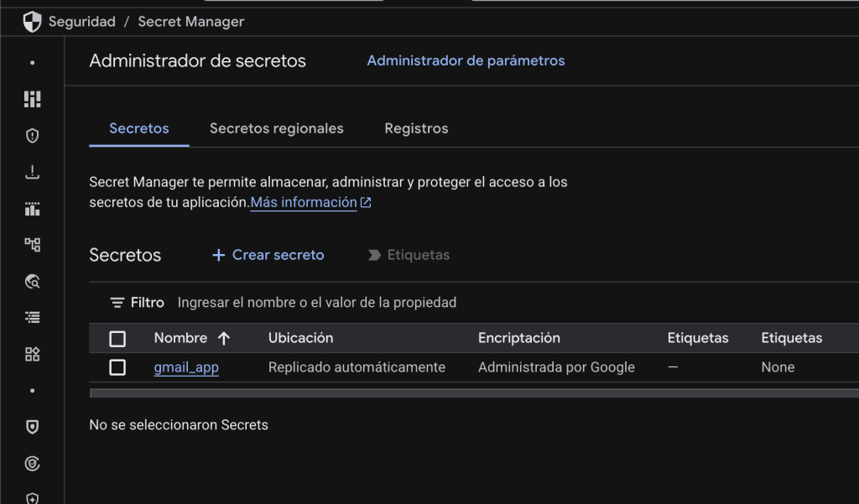Viewport: 859px width, 504px height.
Task: Open the shield with exclamation mark sidebar icon
Action: coord(33,135)
